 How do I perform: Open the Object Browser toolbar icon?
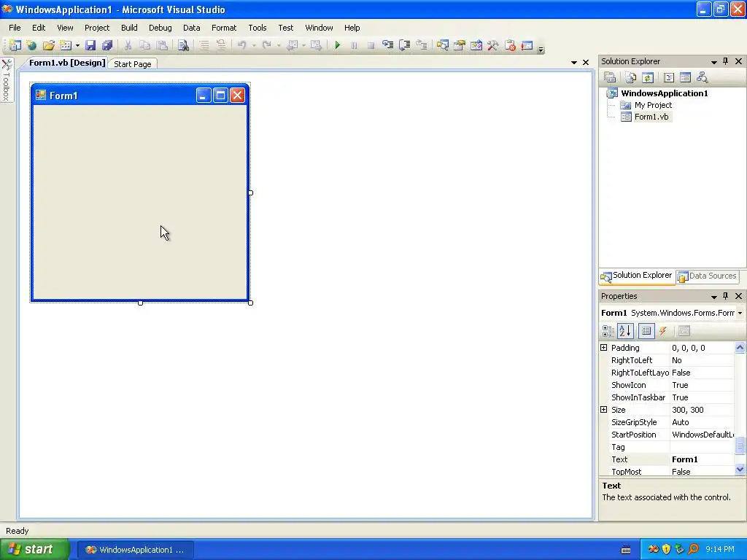tap(476, 45)
